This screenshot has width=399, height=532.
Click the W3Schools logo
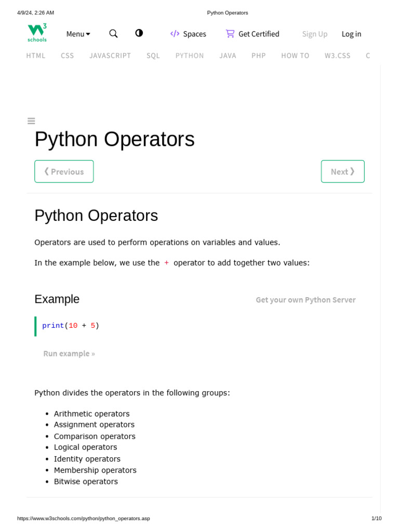[x=37, y=33]
